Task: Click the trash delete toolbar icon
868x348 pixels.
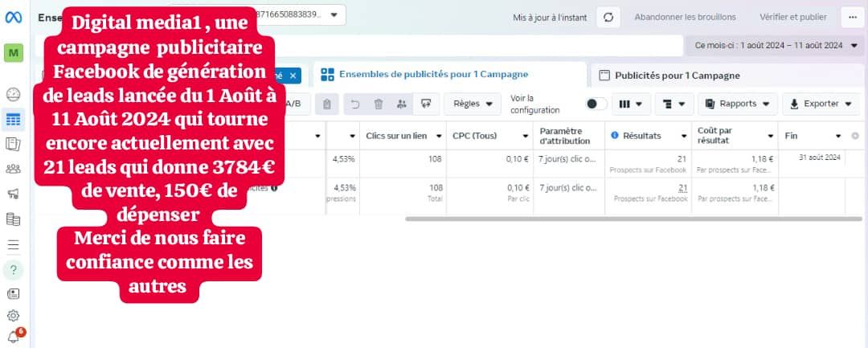Action: (x=379, y=104)
